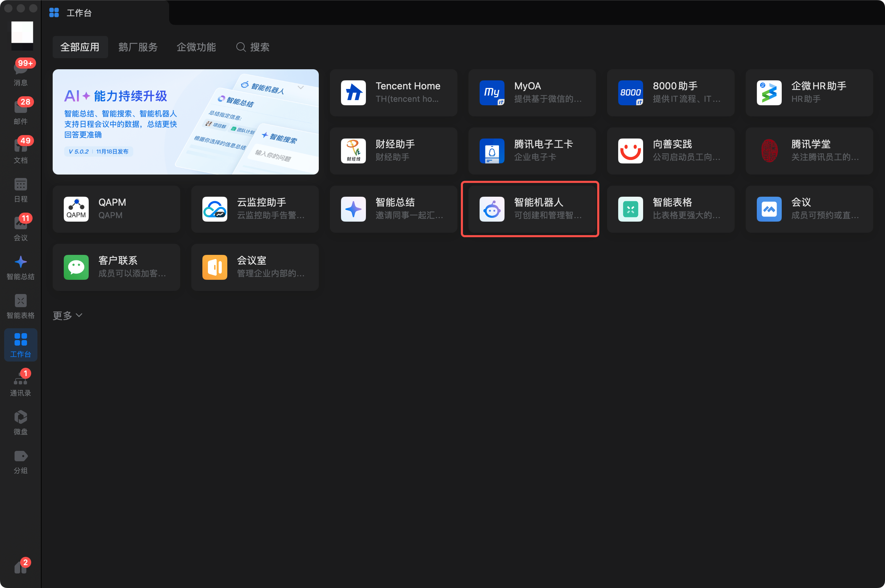Open the 8000助手 IT assistant

coord(671,92)
